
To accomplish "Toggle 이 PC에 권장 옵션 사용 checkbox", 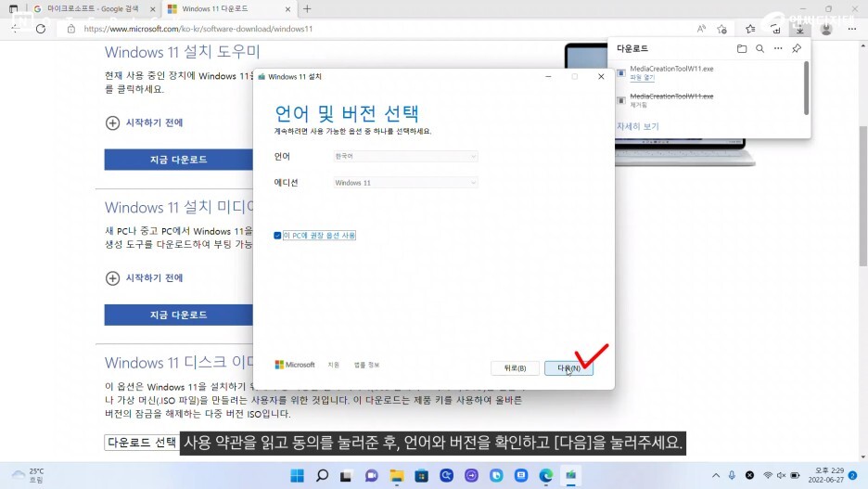I will click(277, 236).
